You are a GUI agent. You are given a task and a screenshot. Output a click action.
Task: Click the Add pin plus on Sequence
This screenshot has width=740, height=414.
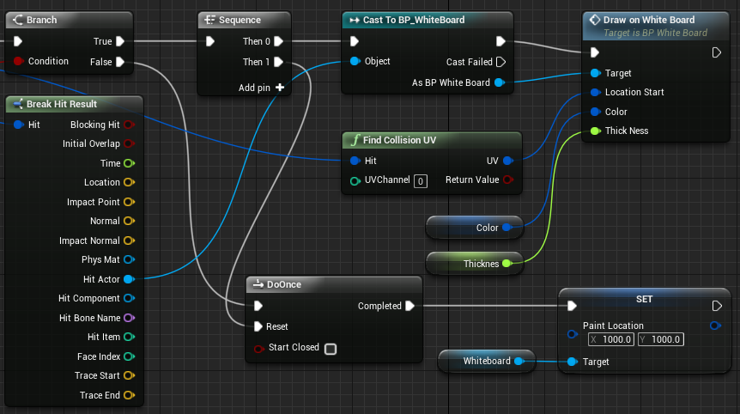pyautogui.click(x=280, y=88)
